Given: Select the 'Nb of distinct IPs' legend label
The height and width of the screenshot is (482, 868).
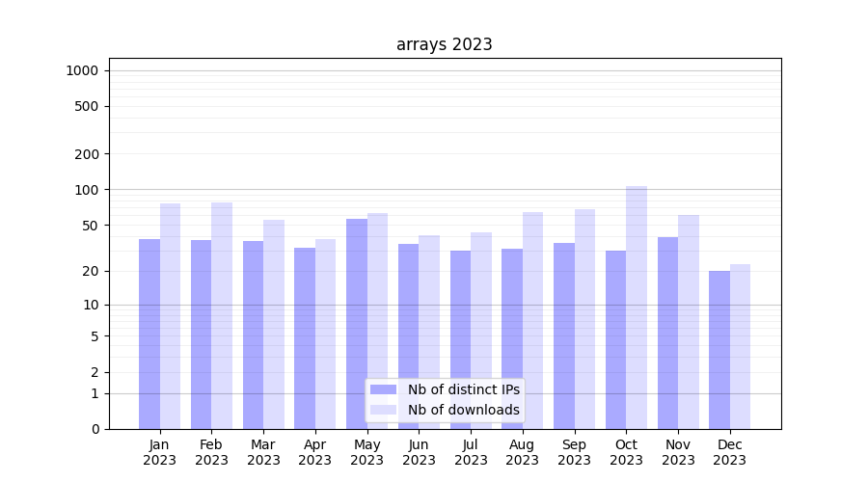Looking at the screenshot, I should 463,389.
